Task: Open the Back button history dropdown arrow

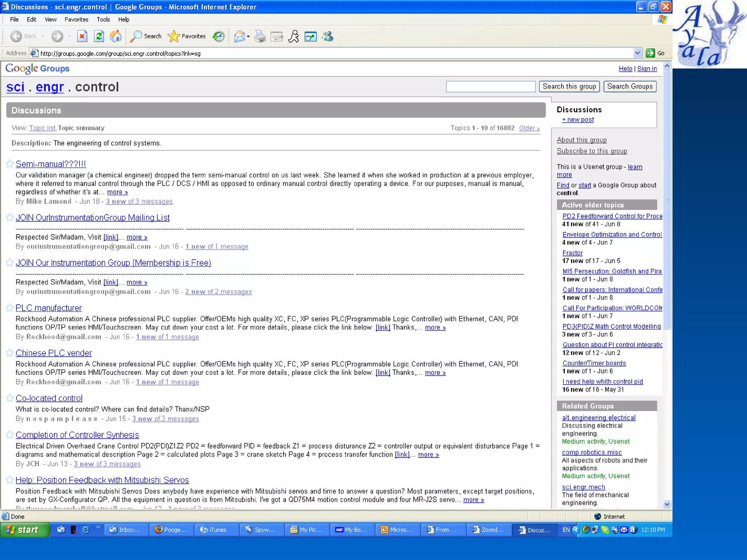Action: [x=43, y=36]
